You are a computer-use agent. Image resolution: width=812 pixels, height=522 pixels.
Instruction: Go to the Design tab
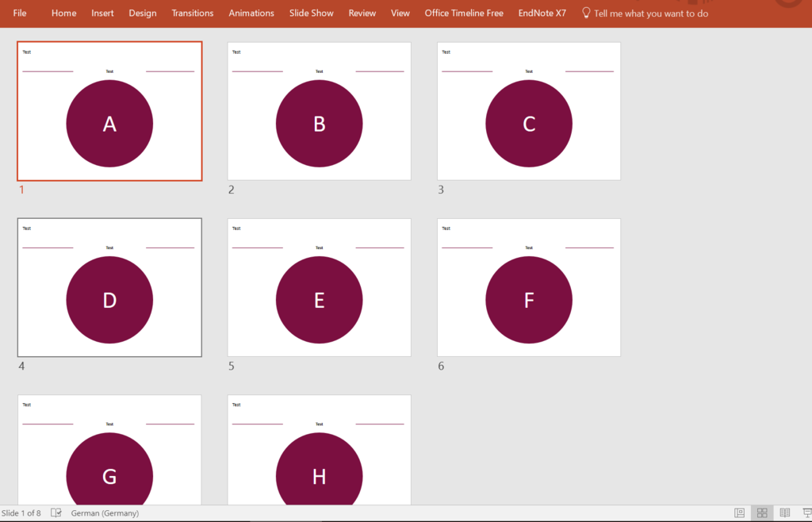pyautogui.click(x=143, y=13)
